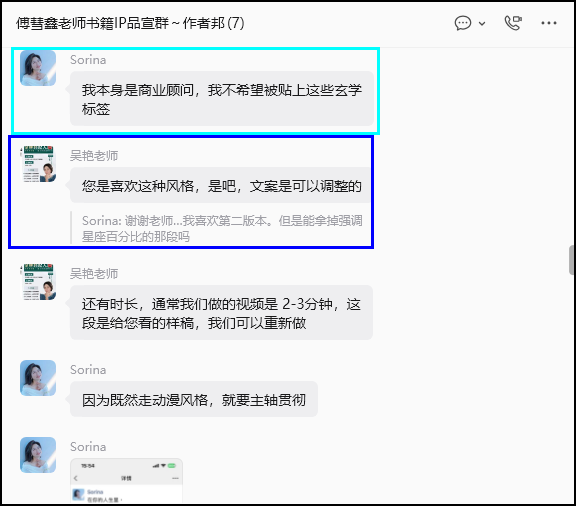Expand the dropdown arrow beside chat icon
The image size is (576, 506).
(482, 24)
